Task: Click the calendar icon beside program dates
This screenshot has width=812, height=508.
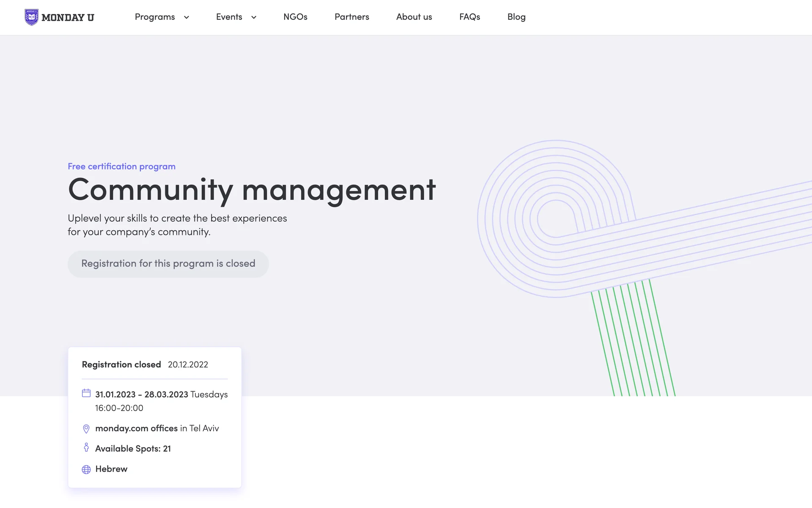Action: 86,393
